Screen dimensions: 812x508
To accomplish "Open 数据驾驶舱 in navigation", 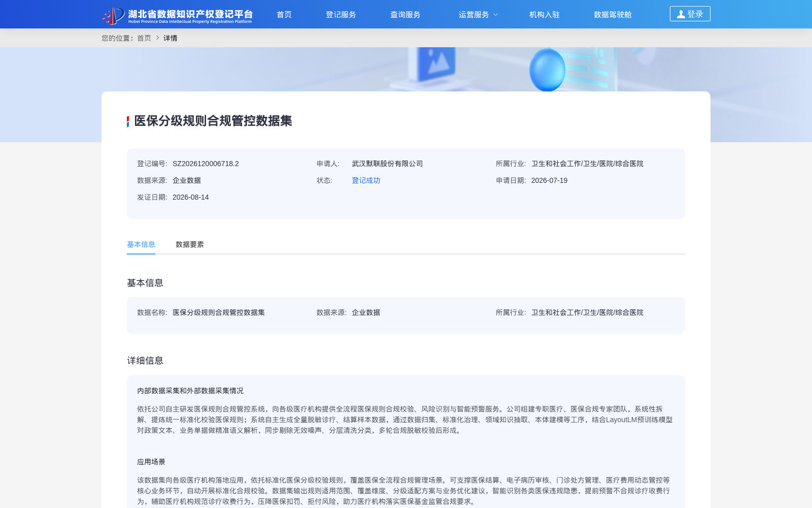I will coord(613,15).
